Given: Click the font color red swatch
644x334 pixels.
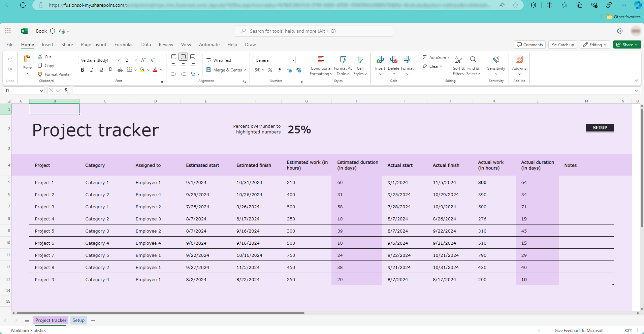Looking at the screenshot, I should 155,70.
